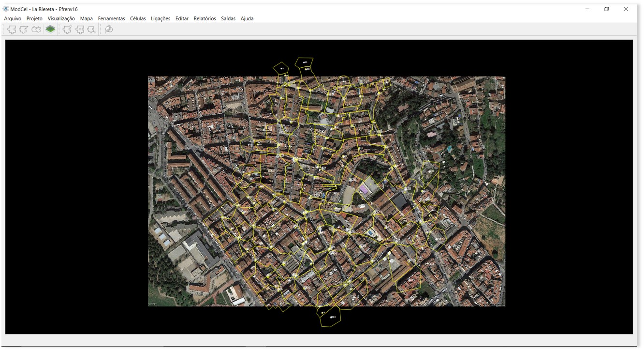Open the Mapa menu
The height and width of the screenshot is (351, 644).
click(87, 18)
